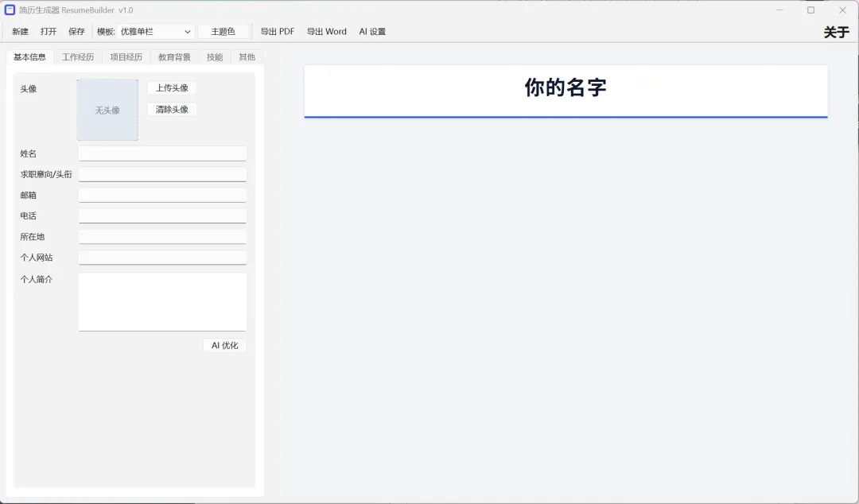Image resolution: width=859 pixels, height=504 pixels.
Task: Click the 无头像 avatar placeholder
Action: pyautogui.click(x=107, y=110)
